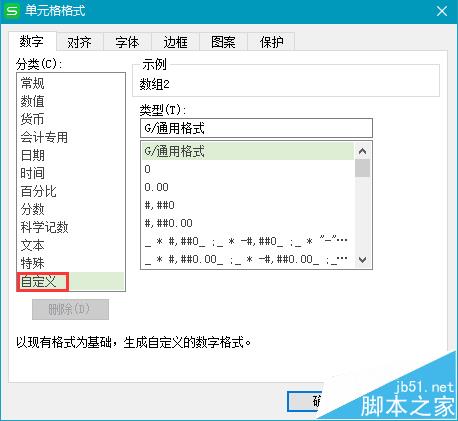Image resolution: width=458 pixels, height=421 pixels.
Task: Go to the 保护 tab
Action: click(271, 42)
